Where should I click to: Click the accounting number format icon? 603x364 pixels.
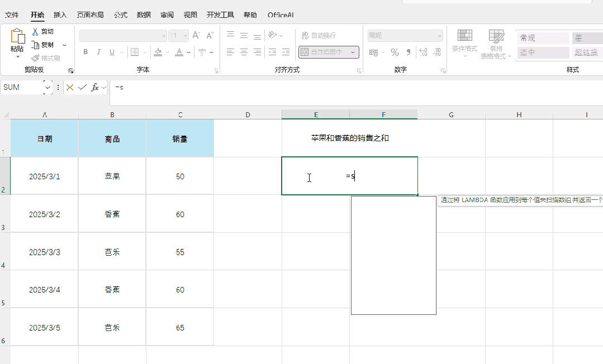(x=373, y=52)
